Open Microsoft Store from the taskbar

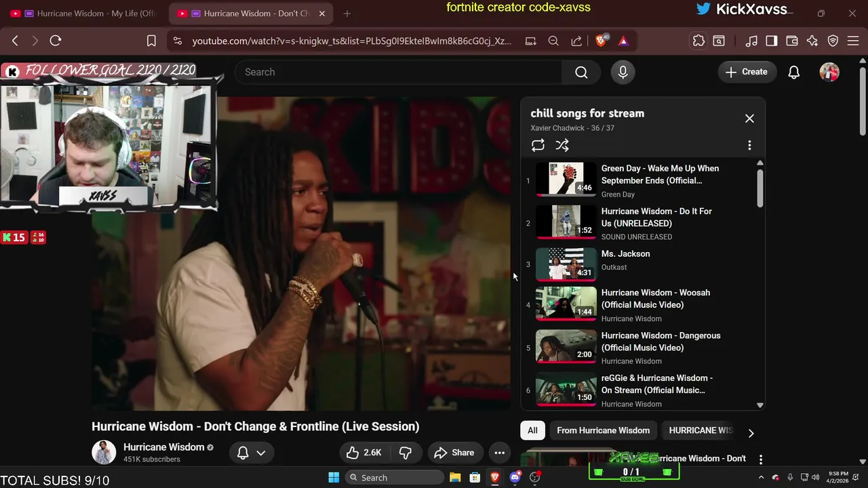coord(475,478)
